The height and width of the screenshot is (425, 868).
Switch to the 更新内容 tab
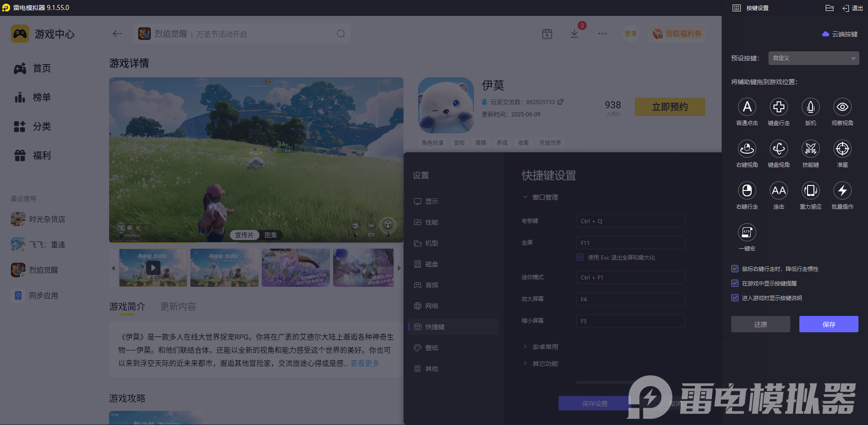tap(178, 306)
